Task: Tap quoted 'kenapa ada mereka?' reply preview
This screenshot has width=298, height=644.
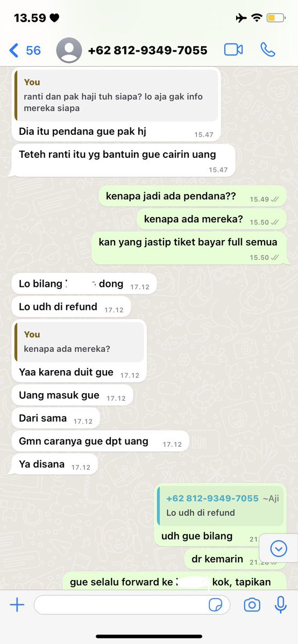Action: (80, 342)
